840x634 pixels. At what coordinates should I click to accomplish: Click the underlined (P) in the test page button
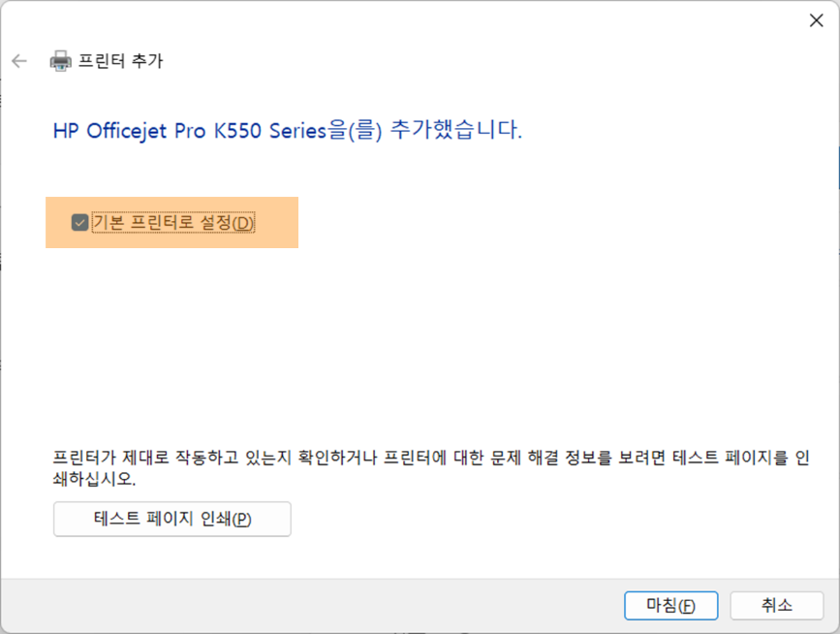(x=241, y=520)
